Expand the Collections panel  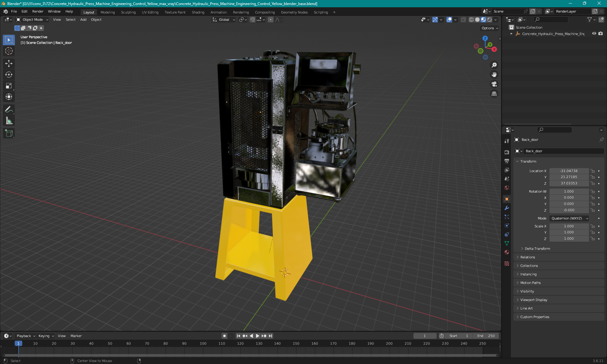529,266
